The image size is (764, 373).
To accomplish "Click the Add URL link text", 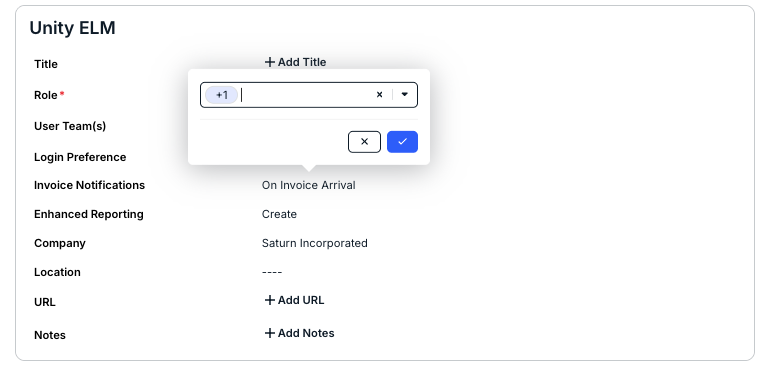I will (x=301, y=300).
